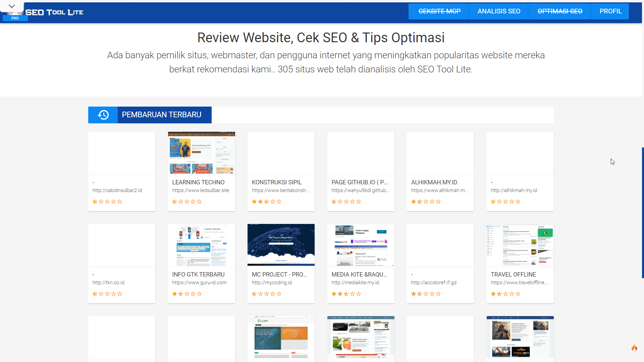Image resolution: width=644 pixels, height=362 pixels.
Task: Click the star rating under MEDIA KITE
Action: [346, 294]
